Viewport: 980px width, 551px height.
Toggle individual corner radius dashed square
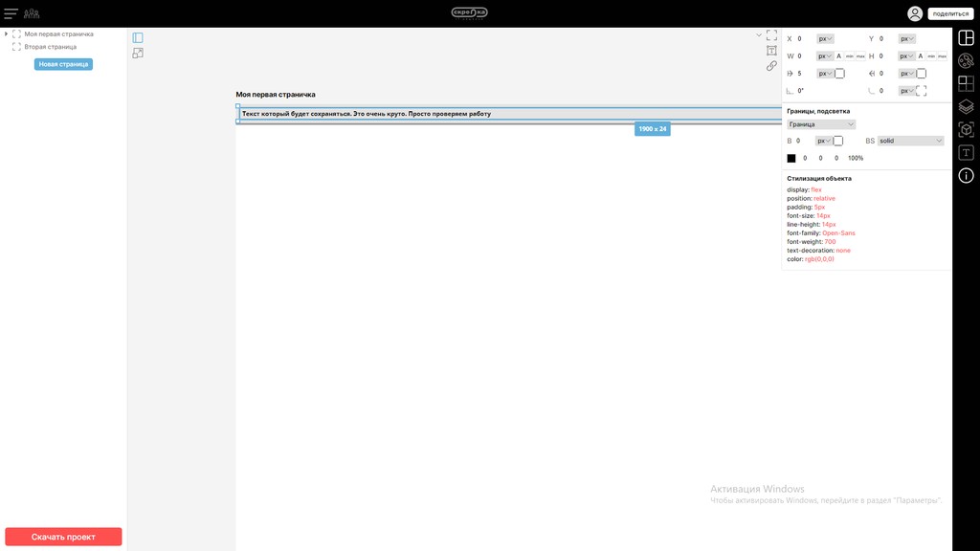tap(922, 91)
